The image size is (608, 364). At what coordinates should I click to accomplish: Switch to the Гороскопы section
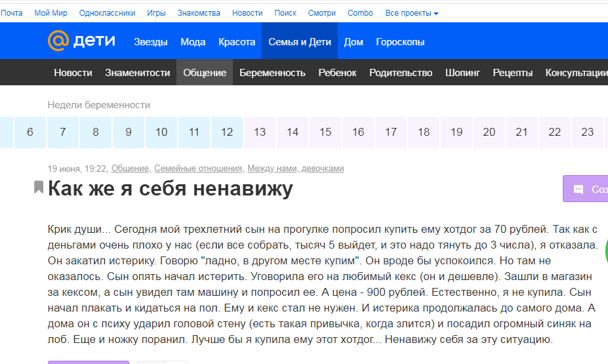pos(400,42)
